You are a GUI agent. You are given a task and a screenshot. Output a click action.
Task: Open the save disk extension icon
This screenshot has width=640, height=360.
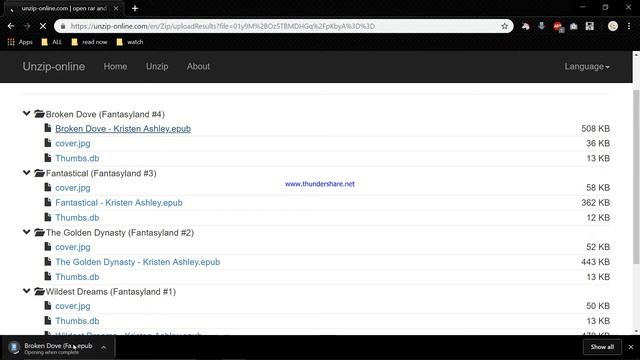click(589, 26)
